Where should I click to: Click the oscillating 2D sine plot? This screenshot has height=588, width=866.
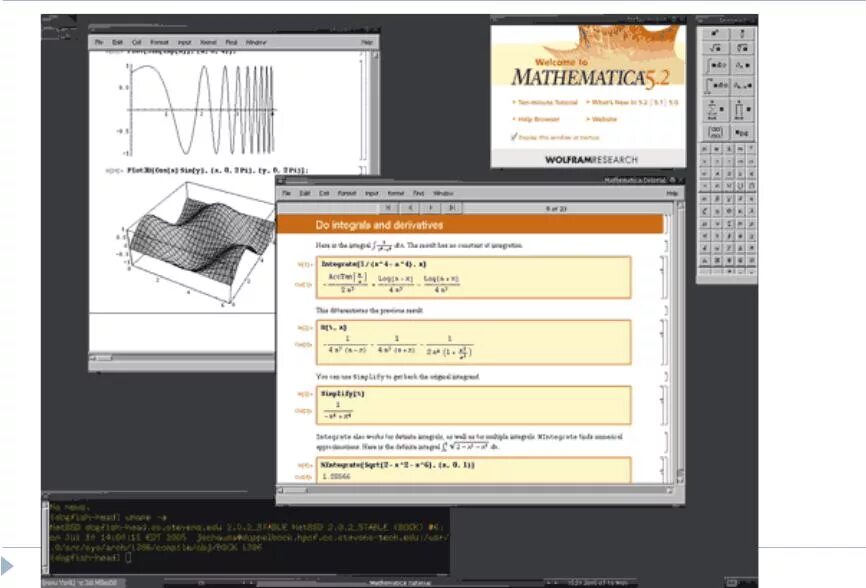tap(199, 110)
